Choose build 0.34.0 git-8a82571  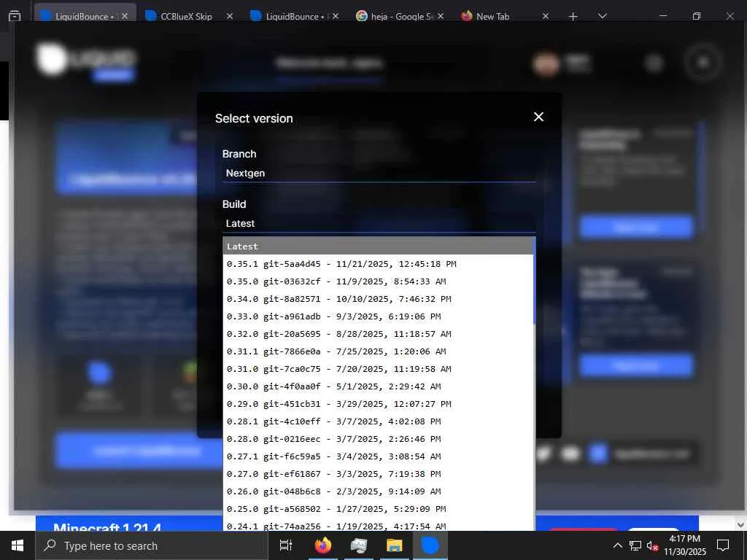coord(378,299)
